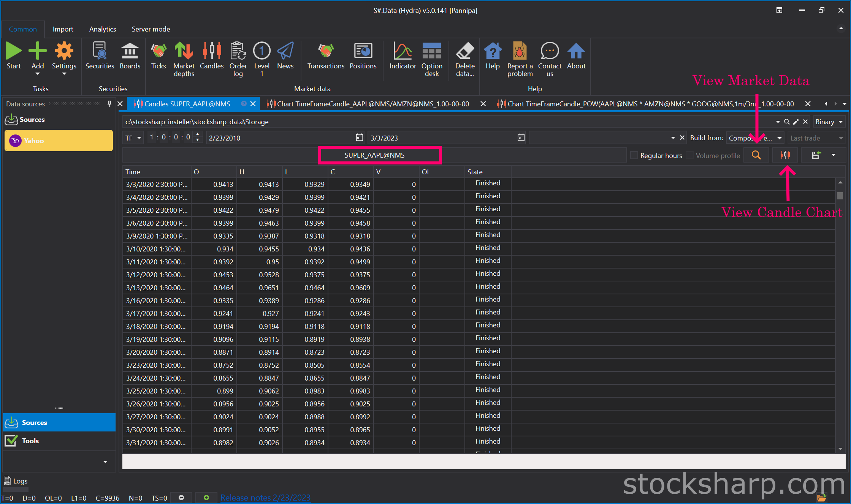The height and width of the screenshot is (504, 851).
Task: Click the magnifier View Market Data button
Action: (756, 155)
